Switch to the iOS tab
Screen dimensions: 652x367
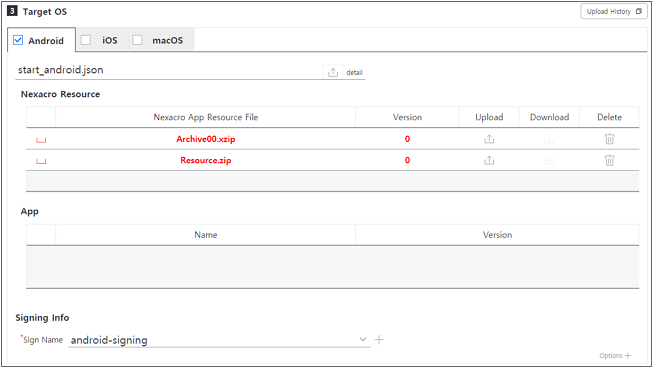click(110, 40)
